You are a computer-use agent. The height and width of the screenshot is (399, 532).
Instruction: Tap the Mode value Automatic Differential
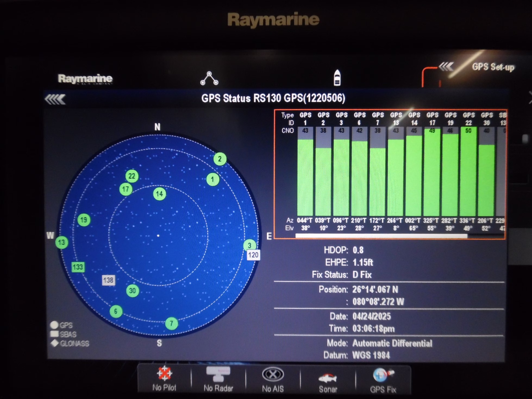(392, 343)
